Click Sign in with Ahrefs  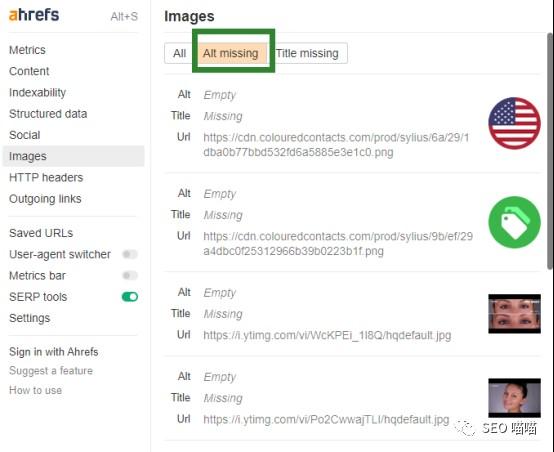pos(54,352)
